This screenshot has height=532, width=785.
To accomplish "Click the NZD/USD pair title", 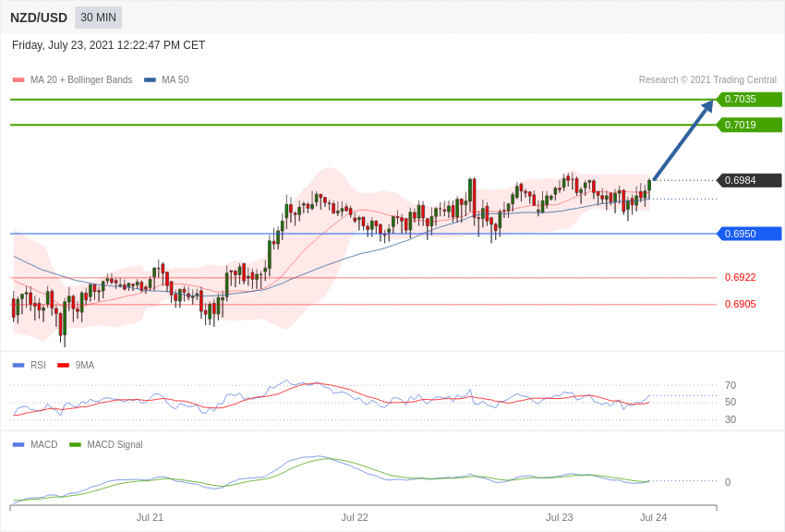I will pos(39,18).
